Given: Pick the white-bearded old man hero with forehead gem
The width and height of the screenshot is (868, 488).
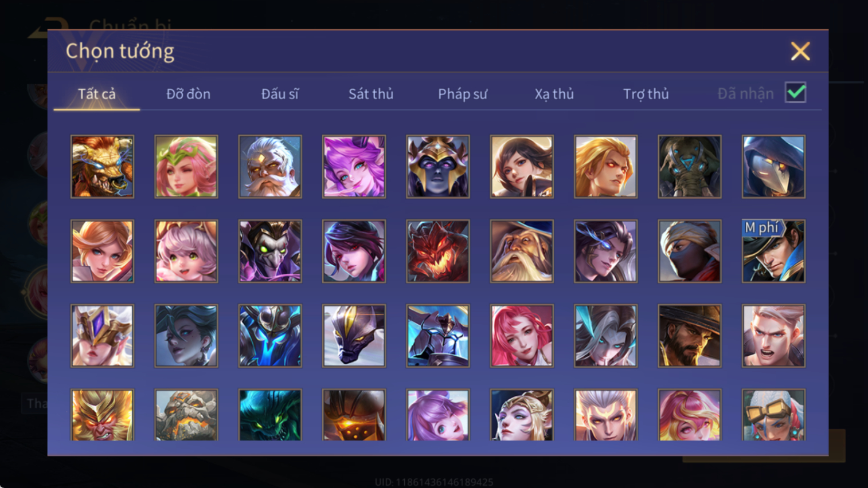Looking at the screenshot, I should coord(270,167).
